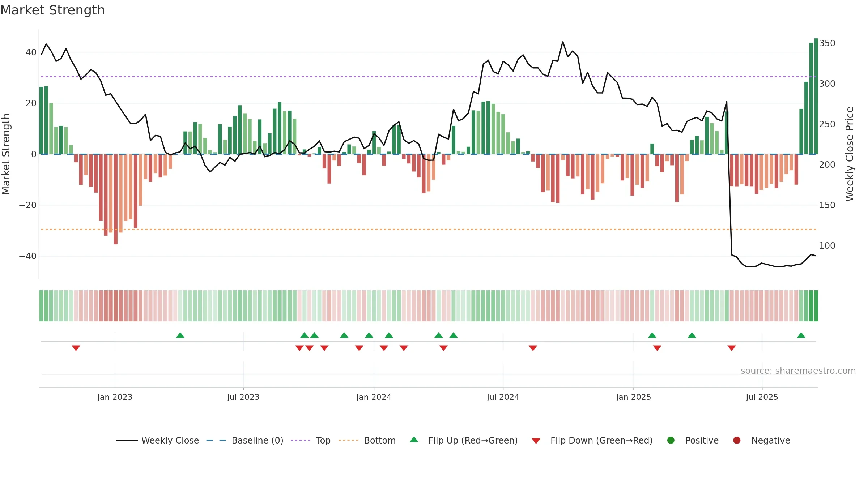
Task: Click the 'Jul 2025' x-axis label
Action: [762, 397]
